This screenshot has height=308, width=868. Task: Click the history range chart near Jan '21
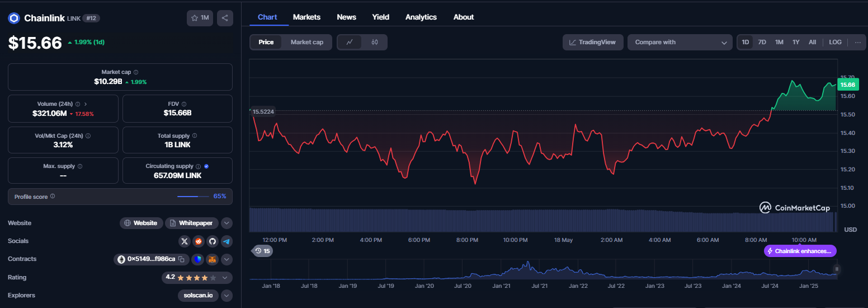coord(501,270)
